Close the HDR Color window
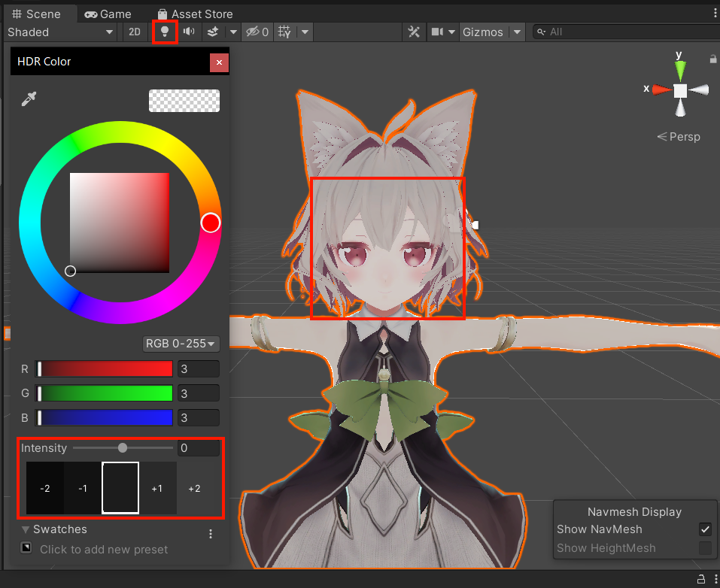Viewport: 720px width, 588px height. point(219,62)
